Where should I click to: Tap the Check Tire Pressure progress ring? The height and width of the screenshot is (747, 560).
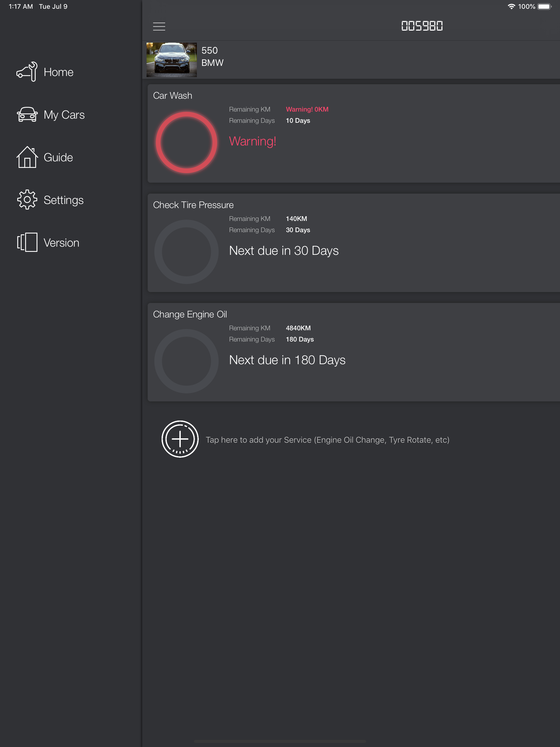pos(186,252)
